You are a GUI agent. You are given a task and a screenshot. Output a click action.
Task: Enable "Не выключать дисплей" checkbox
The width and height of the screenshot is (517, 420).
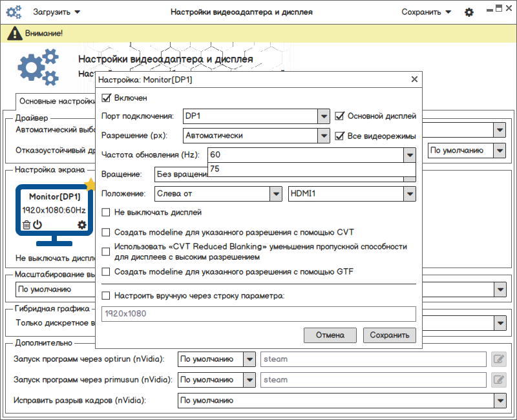[x=107, y=212]
